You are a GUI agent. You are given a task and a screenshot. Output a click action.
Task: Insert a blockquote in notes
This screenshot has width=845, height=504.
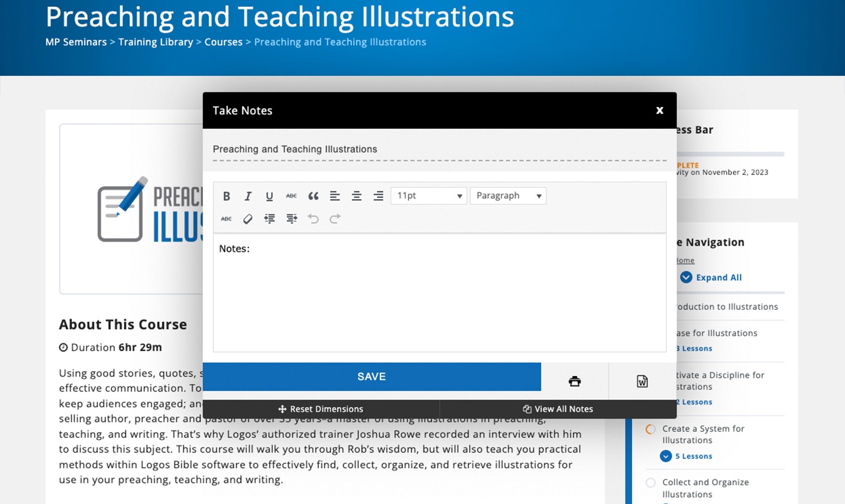tap(313, 196)
